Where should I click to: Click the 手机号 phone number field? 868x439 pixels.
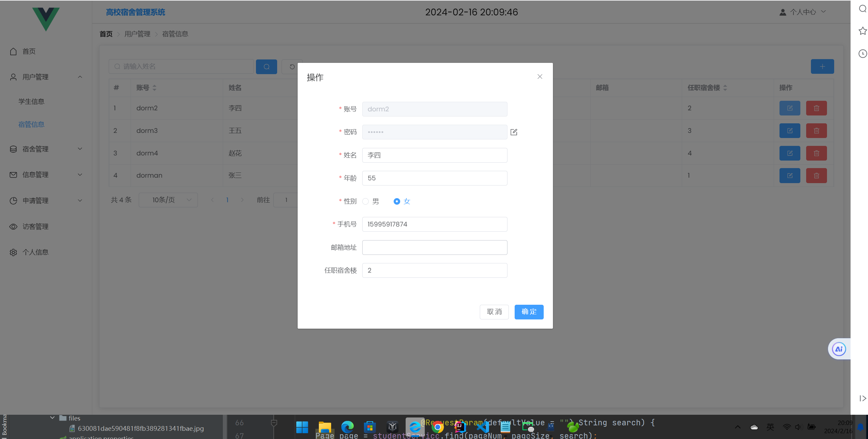click(x=434, y=224)
